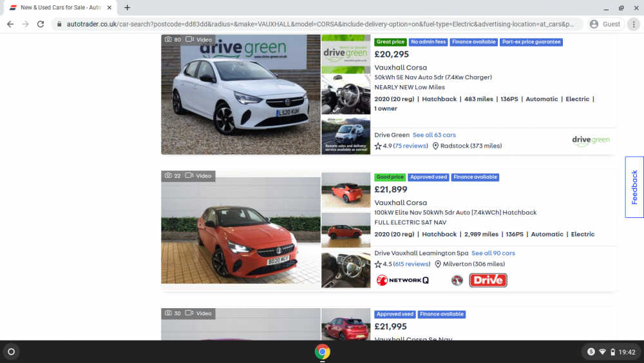This screenshot has height=363, width=644.
Task: Click the site padlock security icon
Action: tap(59, 25)
